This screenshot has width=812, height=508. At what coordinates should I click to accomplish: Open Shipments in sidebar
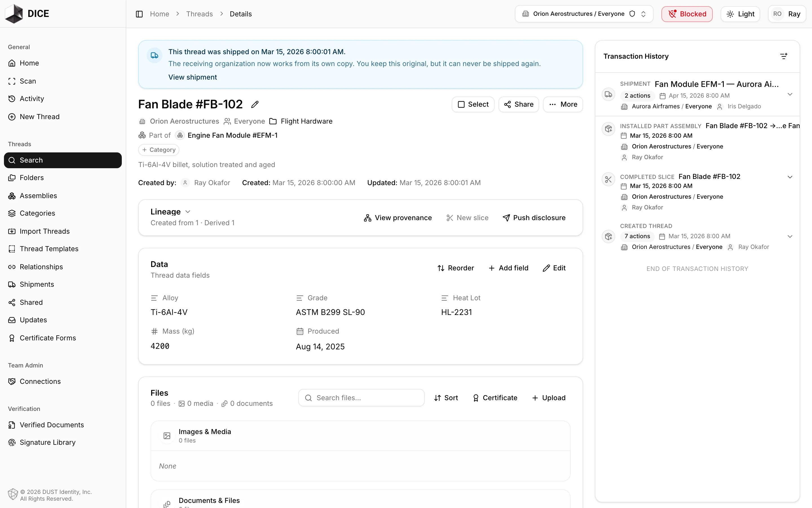(63, 284)
